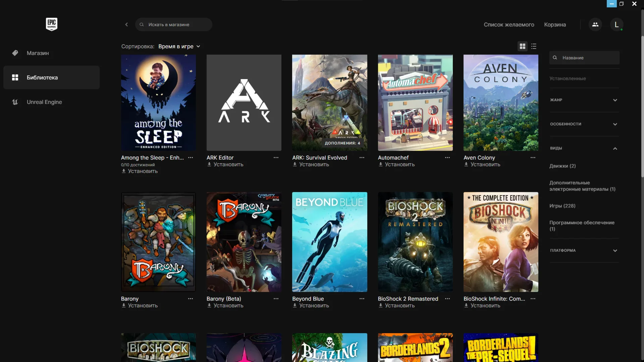Viewport: 644px width, 362px height.
Task: Click the Epic Games logo
Action: 51,24
